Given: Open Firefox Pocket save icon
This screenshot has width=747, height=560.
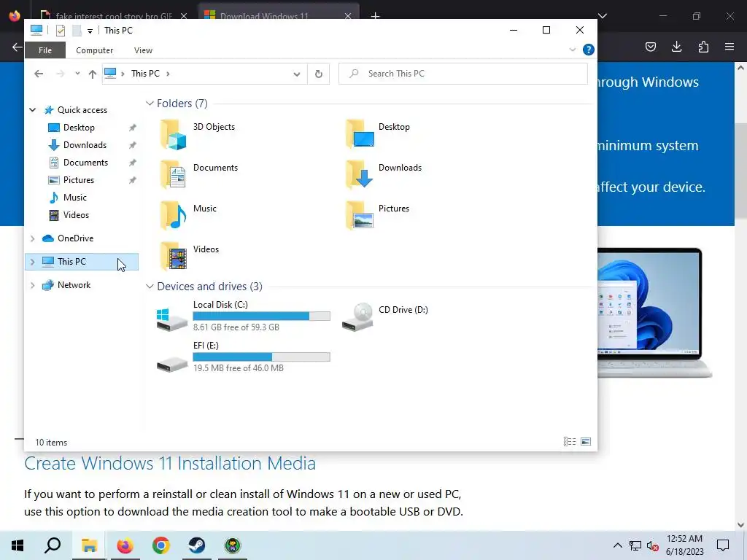Looking at the screenshot, I should click(650, 47).
